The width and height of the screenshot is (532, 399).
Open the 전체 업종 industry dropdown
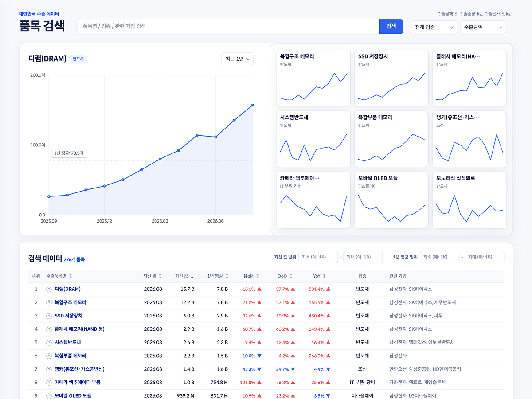[434, 27]
